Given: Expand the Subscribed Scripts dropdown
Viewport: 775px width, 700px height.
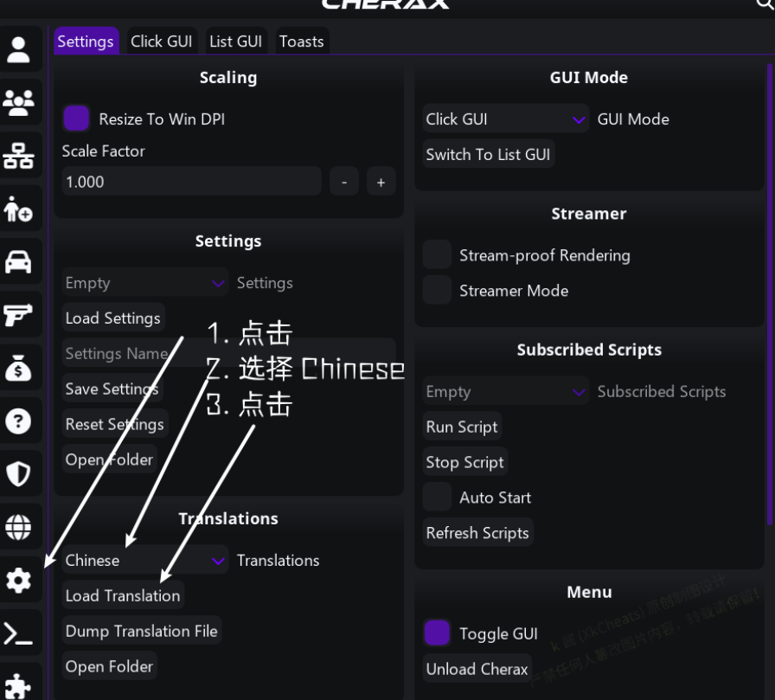Looking at the screenshot, I should point(505,391).
